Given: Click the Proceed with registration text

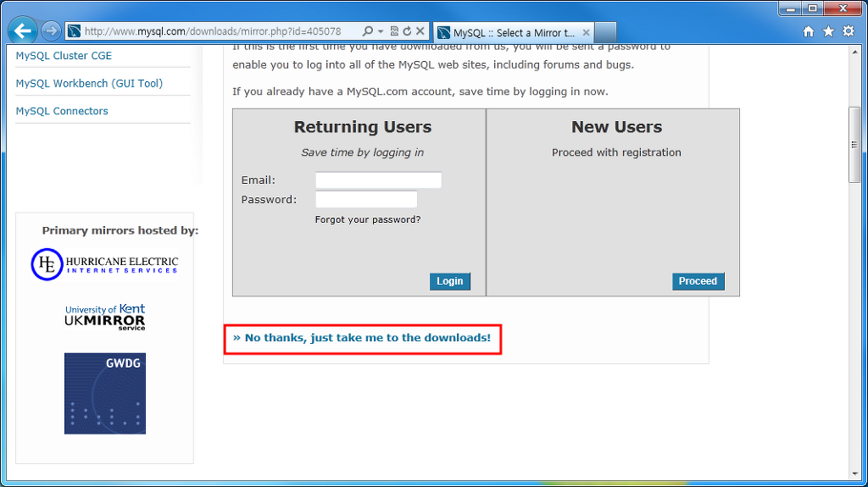Looking at the screenshot, I should (616, 152).
